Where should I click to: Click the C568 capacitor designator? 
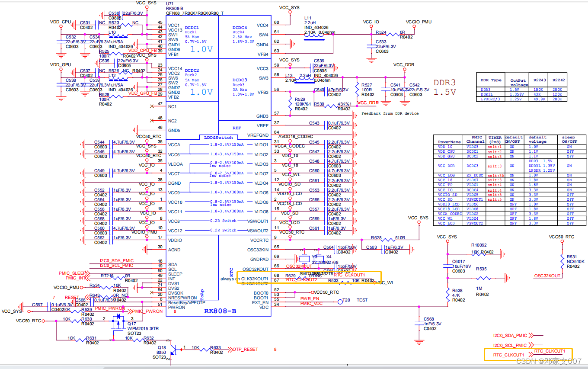(x=428, y=319)
